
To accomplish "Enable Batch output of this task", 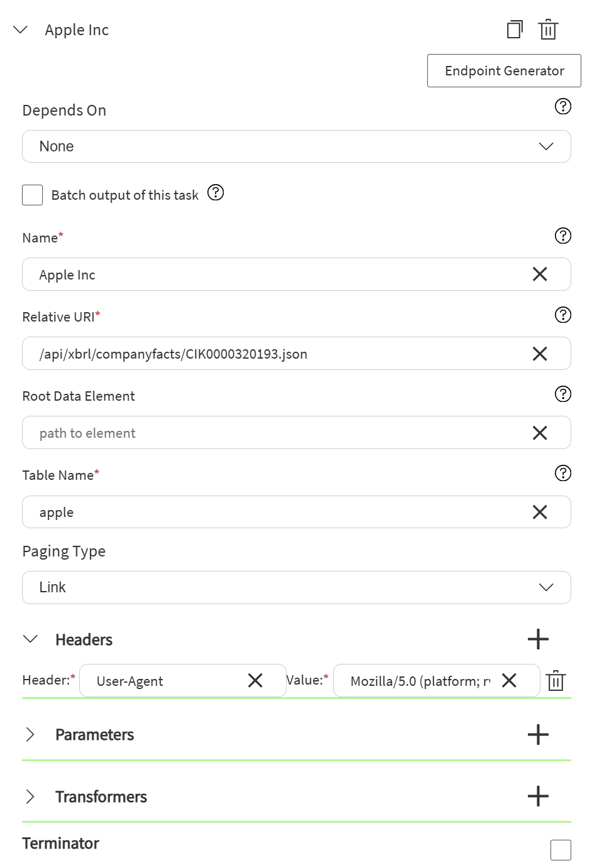I will tap(33, 195).
